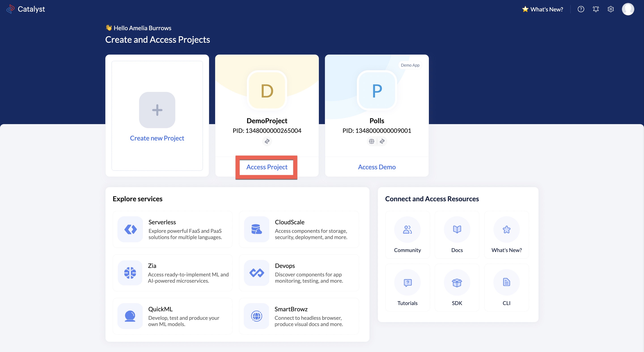Click What's New? in the top bar
The width and height of the screenshot is (644, 352).
pos(542,9)
